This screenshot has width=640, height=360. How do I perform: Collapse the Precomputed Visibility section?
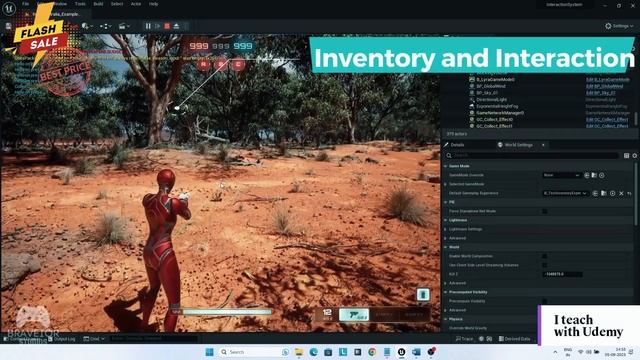tap(446, 292)
